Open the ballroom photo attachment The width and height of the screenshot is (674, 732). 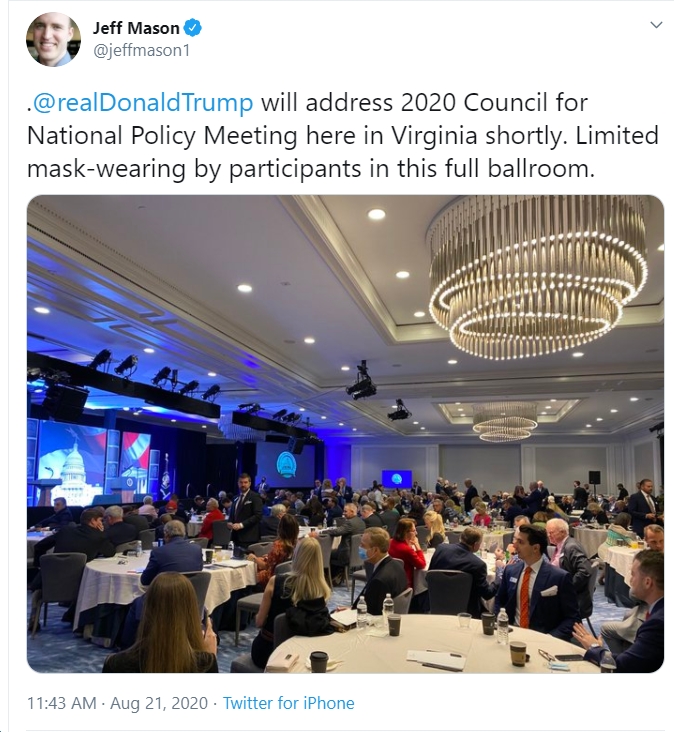coord(345,434)
